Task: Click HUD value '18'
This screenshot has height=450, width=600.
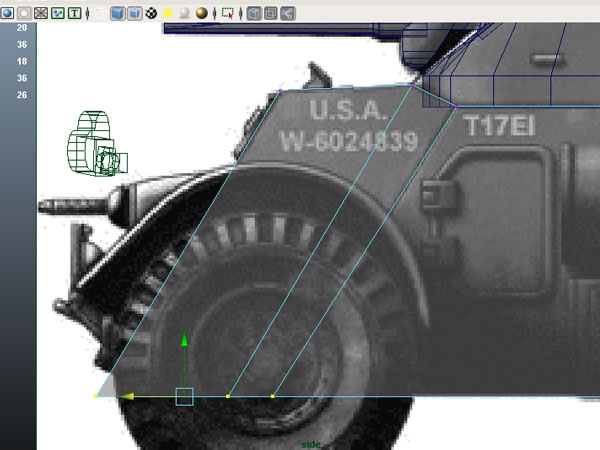Action: pyautogui.click(x=22, y=61)
